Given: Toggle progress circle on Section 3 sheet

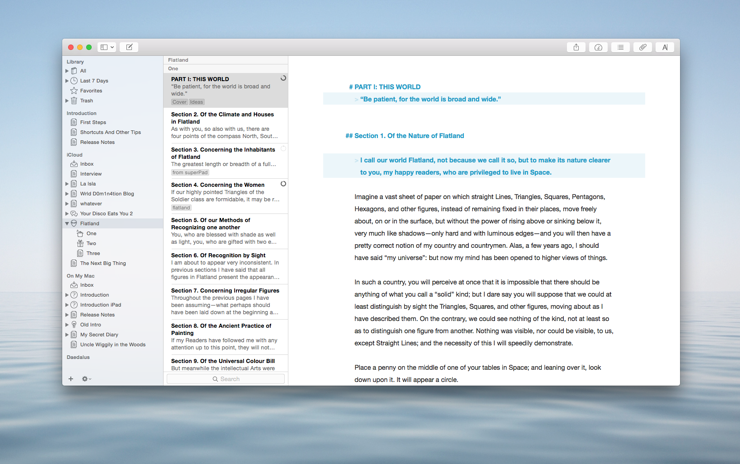Looking at the screenshot, I should (283, 149).
